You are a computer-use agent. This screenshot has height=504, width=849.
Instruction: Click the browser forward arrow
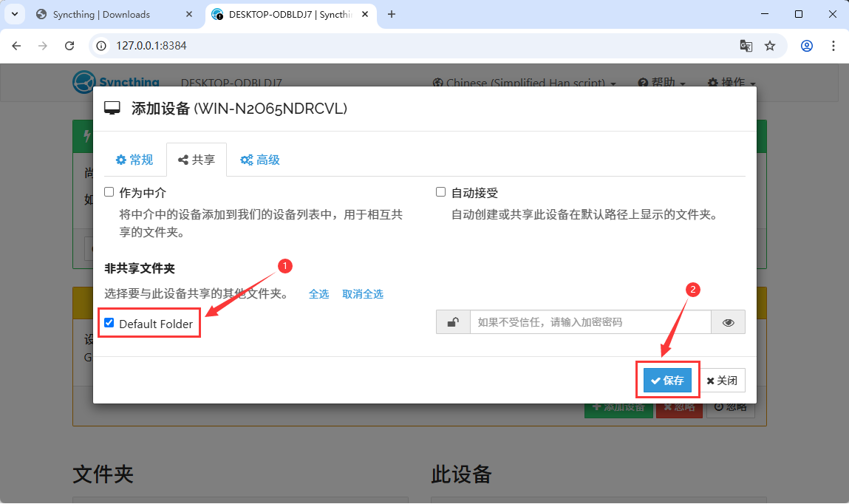point(43,46)
